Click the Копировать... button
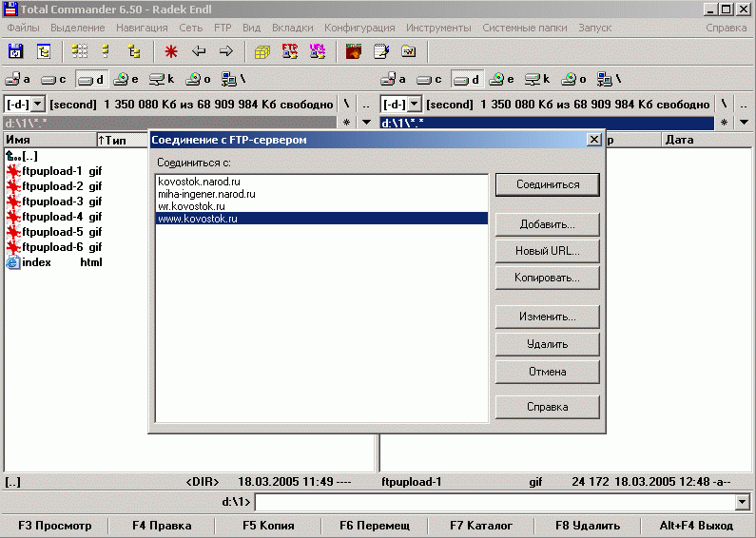 pyautogui.click(x=548, y=279)
